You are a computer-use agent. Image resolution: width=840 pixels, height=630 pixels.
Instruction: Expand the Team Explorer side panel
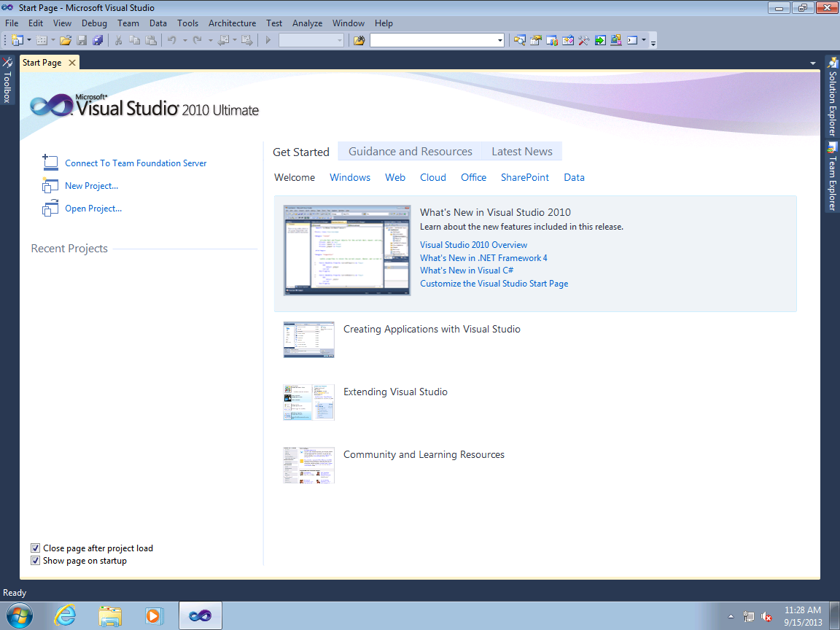[832, 176]
